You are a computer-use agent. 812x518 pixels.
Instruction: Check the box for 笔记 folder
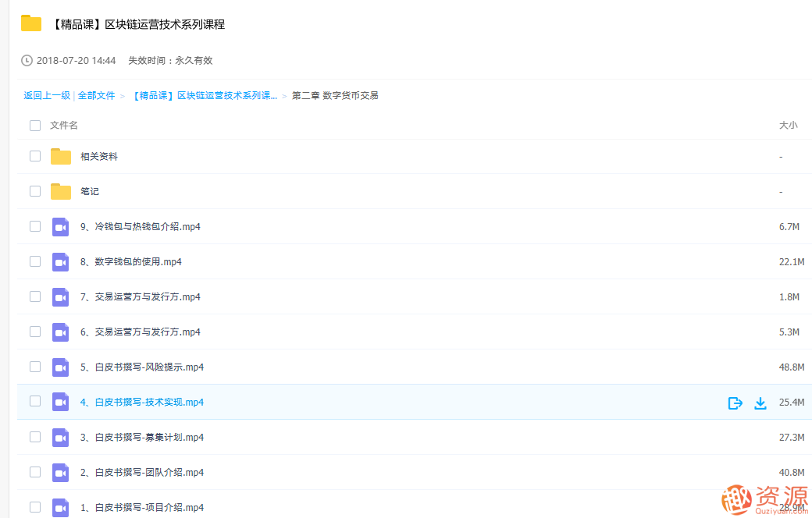pyautogui.click(x=35, y=191)
